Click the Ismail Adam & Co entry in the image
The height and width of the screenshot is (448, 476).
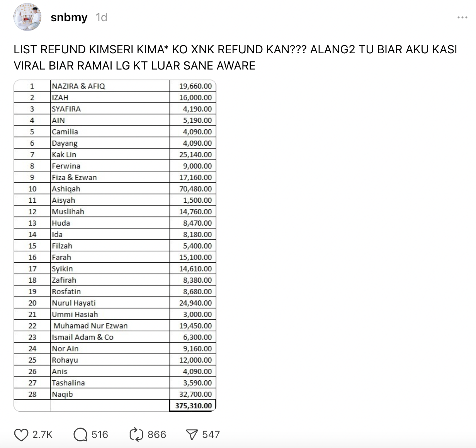point(83,337)
